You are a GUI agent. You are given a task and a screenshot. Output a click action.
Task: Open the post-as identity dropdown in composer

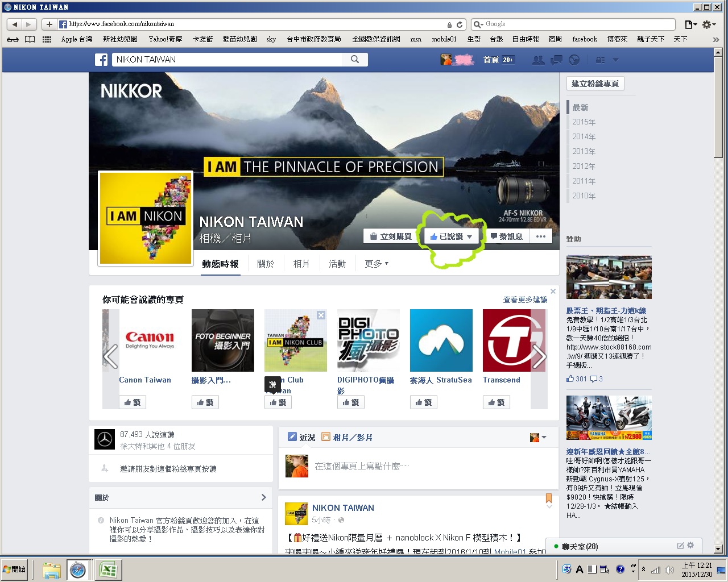tap(538, 437)
